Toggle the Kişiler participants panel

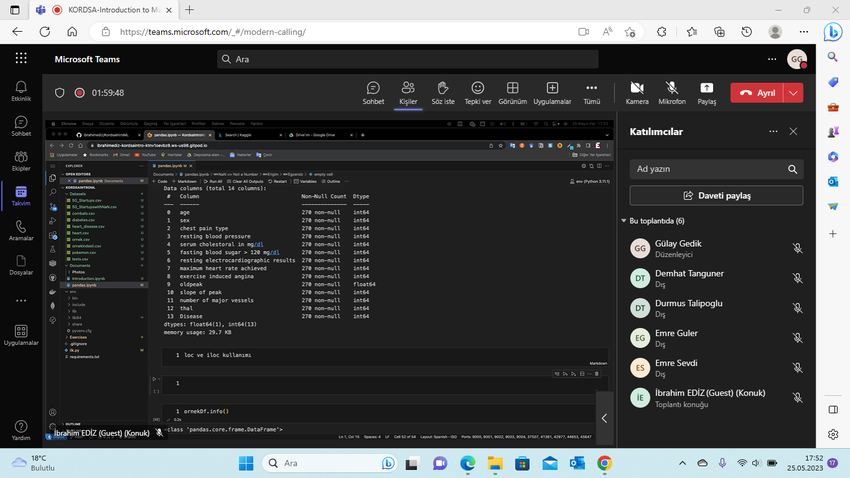408,93
